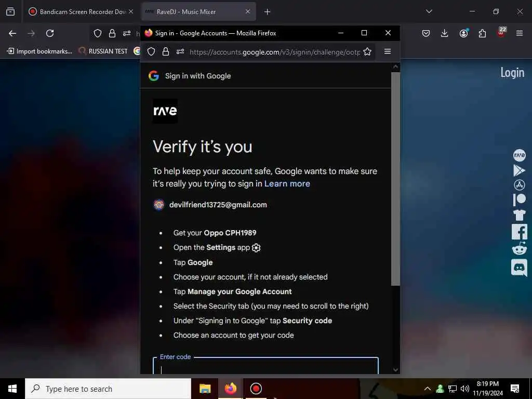The image size is (532, 399).
Task: Open Firefox account menu
Action: pyautogui.click(x=464, y=33)
